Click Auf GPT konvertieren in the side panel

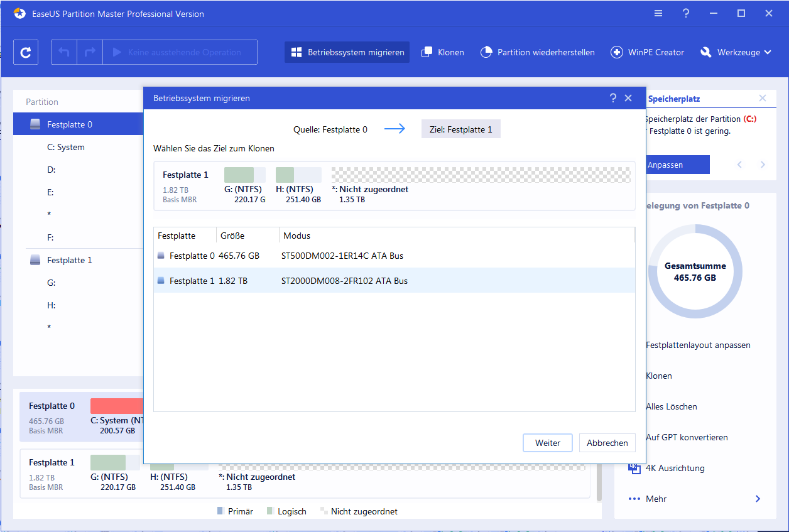[687, 437]
